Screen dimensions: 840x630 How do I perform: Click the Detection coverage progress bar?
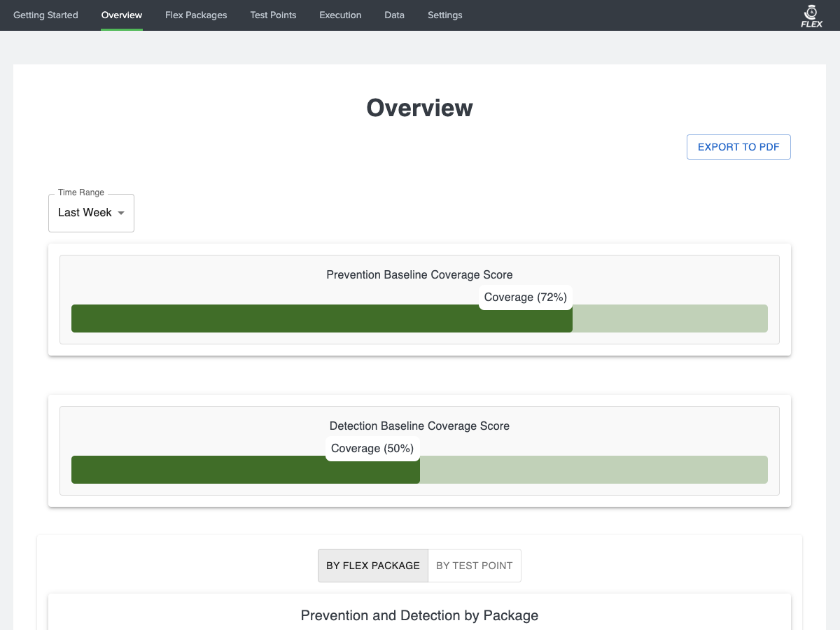coord(419,470)
